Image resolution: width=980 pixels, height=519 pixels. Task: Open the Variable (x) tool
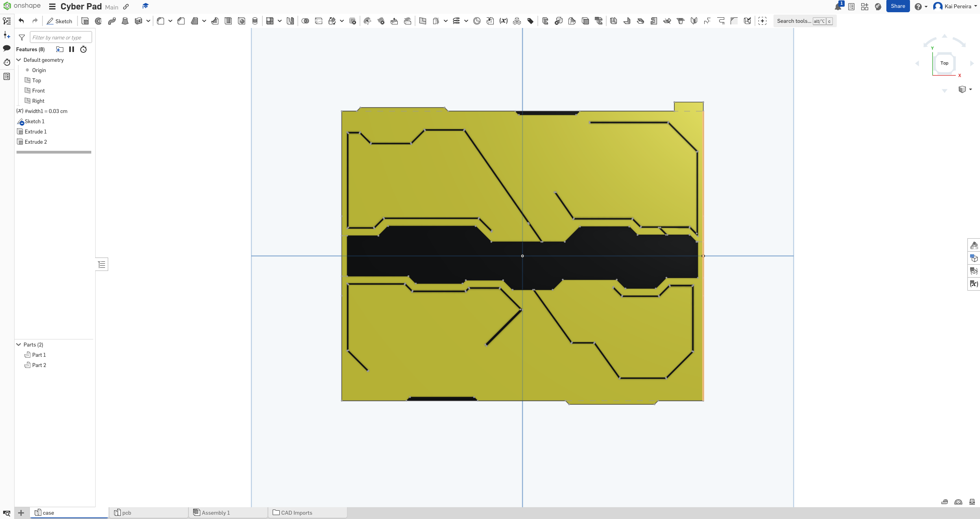[504, 21]
